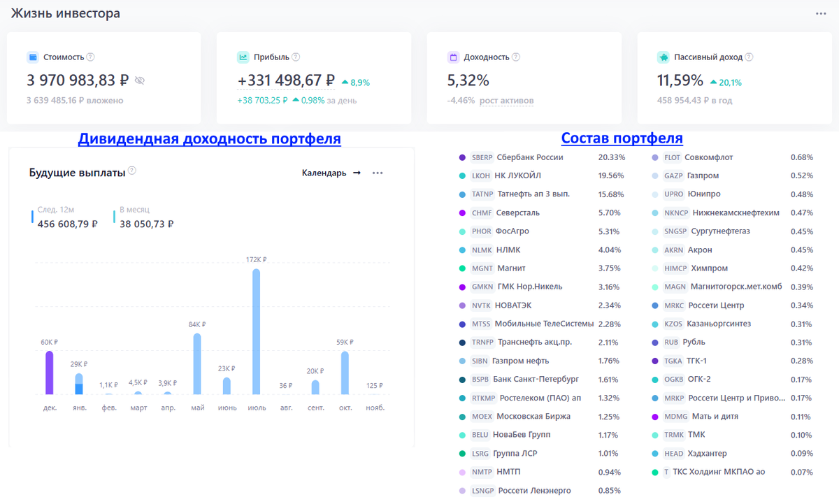Select the purple дек. bar in chart
Image resolution: width=839 pixels, height=504 pixels.
click(x=49, y=373)
